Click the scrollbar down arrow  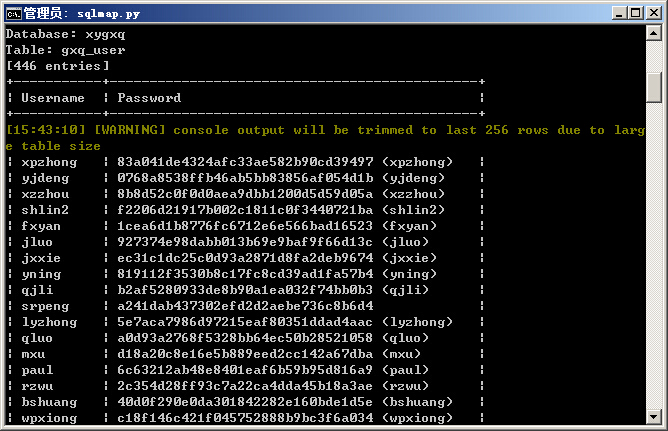point(654,416)
